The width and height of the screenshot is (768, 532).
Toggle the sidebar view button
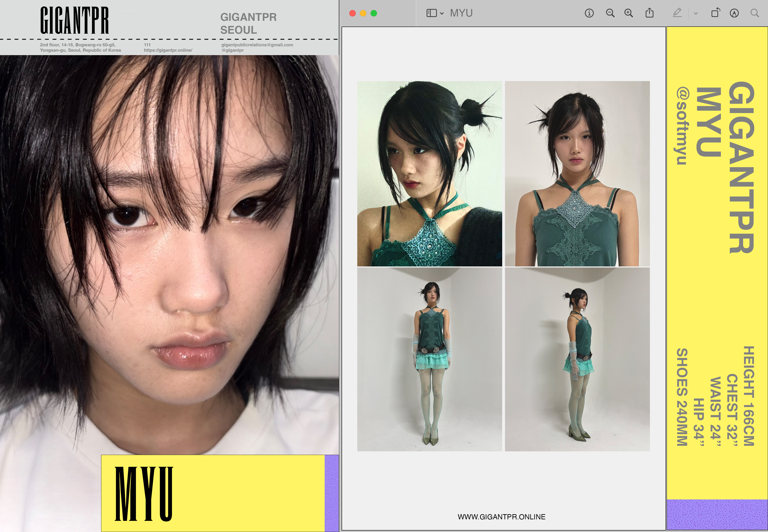point(431,13)
